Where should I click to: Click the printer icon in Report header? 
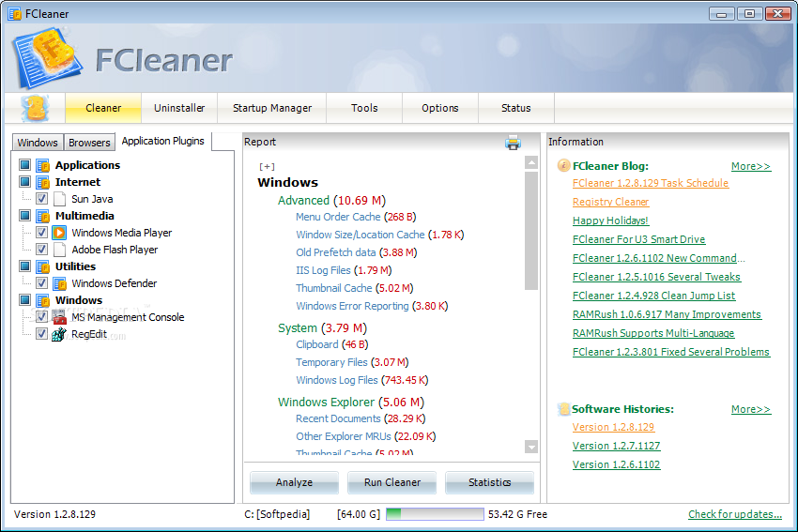tap(513, 143)
